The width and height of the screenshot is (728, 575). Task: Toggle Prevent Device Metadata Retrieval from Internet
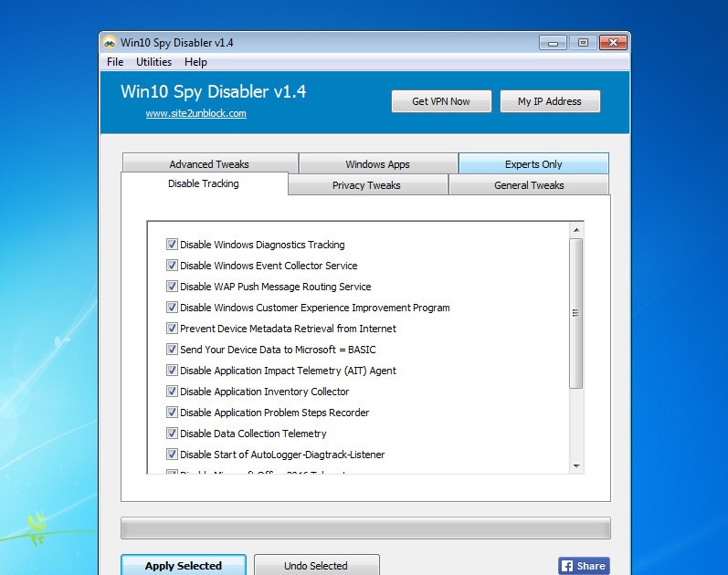point(172,329)
